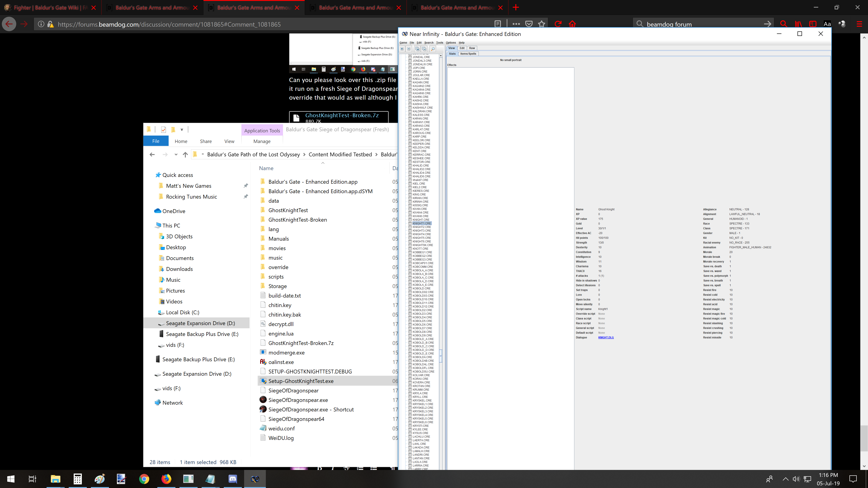Screen dimensions: 868x488
Task: Open the Action Center notification icon
Action: pos(853,479)
